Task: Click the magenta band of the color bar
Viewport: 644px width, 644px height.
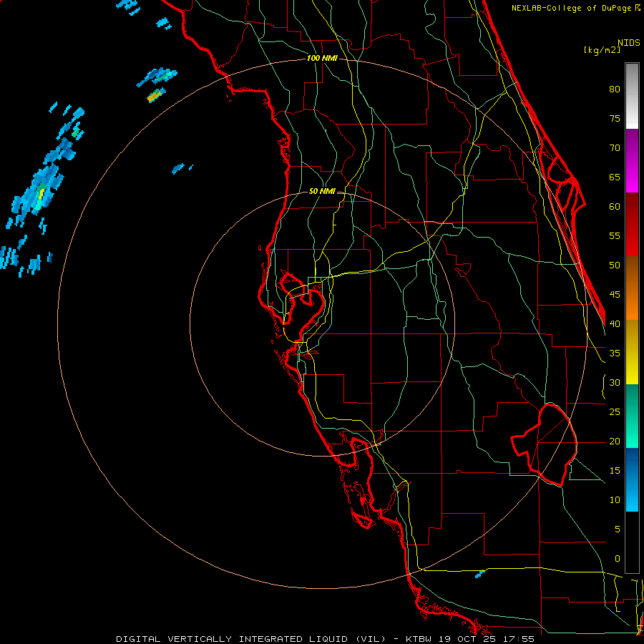Action: click(632, 160)
